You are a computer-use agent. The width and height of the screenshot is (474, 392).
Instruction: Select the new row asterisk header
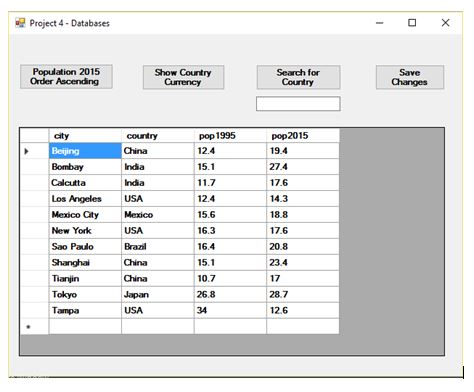pyautogui.click(x=34, y=327)
